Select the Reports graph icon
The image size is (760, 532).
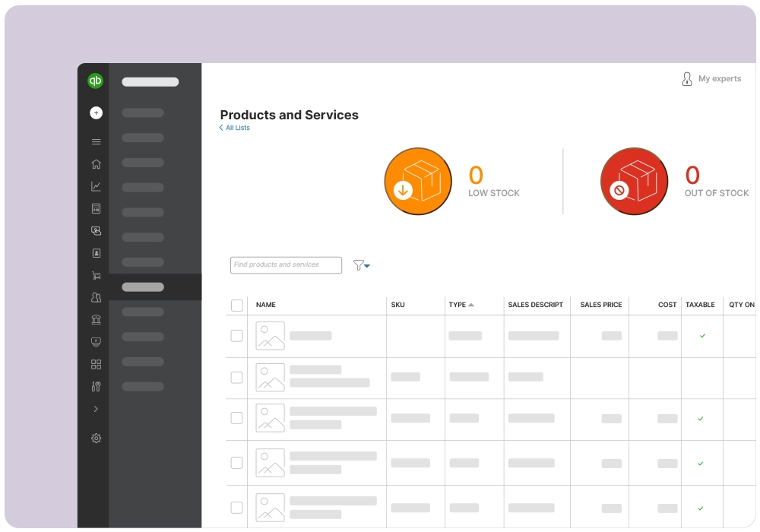96,185
